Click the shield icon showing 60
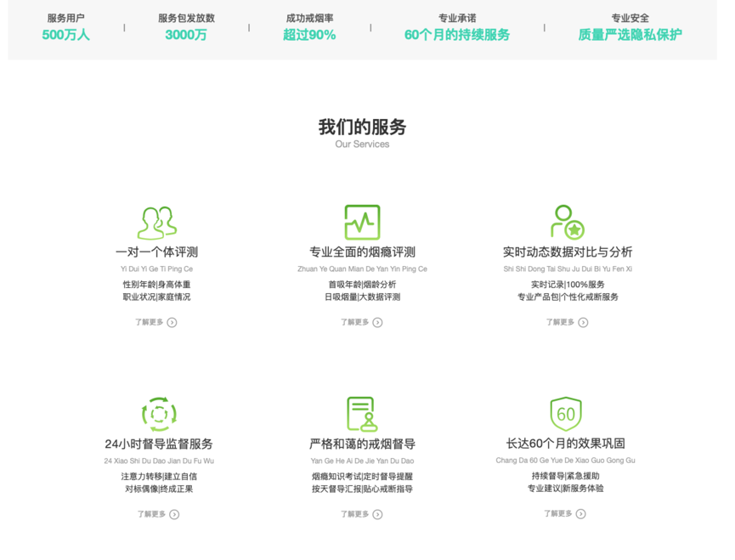Screen dimensions: 735x560 (x=565, y=414)
